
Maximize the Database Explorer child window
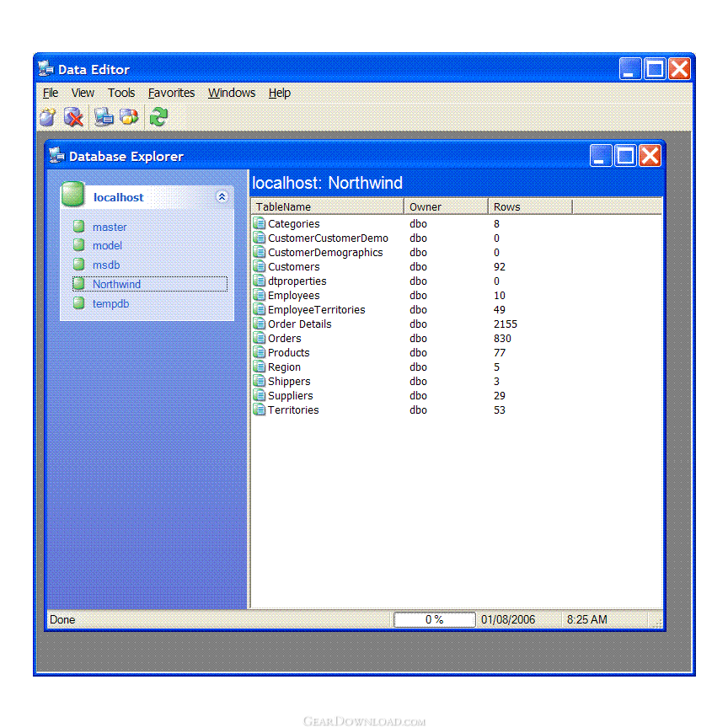click(625, 156)
